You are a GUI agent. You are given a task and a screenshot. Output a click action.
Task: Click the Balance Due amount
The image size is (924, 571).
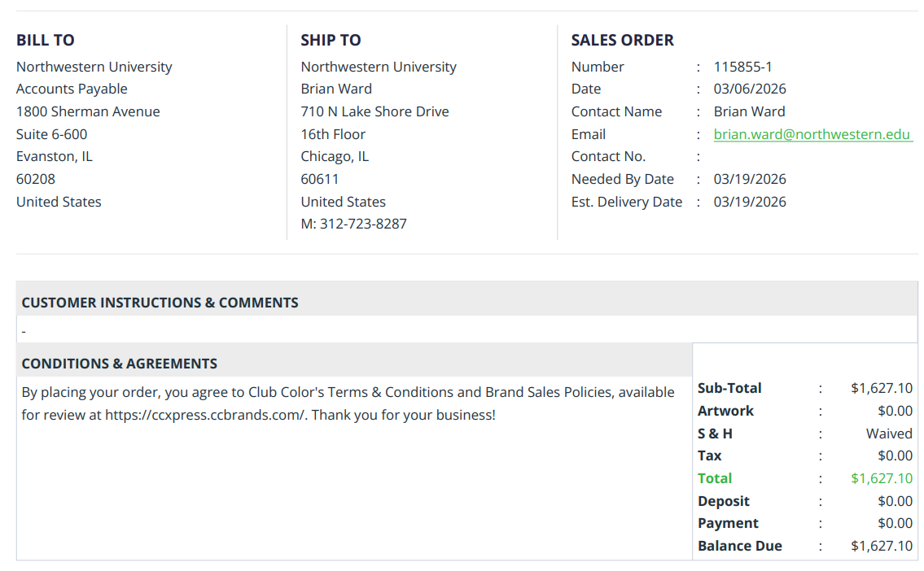882,547
